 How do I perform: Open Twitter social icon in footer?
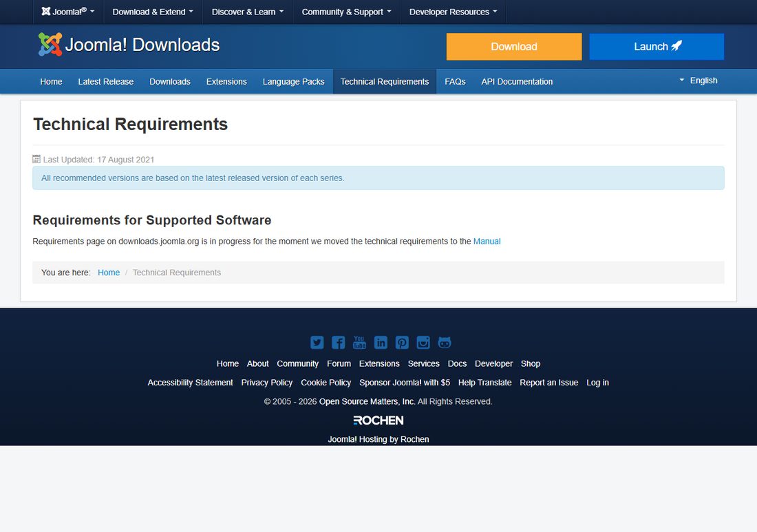tap(317, 342)
